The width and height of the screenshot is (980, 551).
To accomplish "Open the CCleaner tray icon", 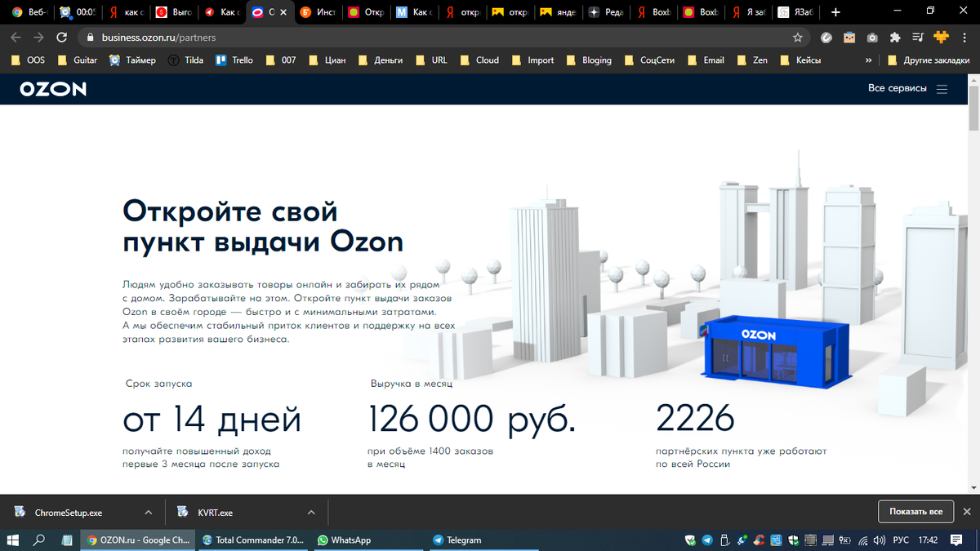I will click(x=759, y=540).
